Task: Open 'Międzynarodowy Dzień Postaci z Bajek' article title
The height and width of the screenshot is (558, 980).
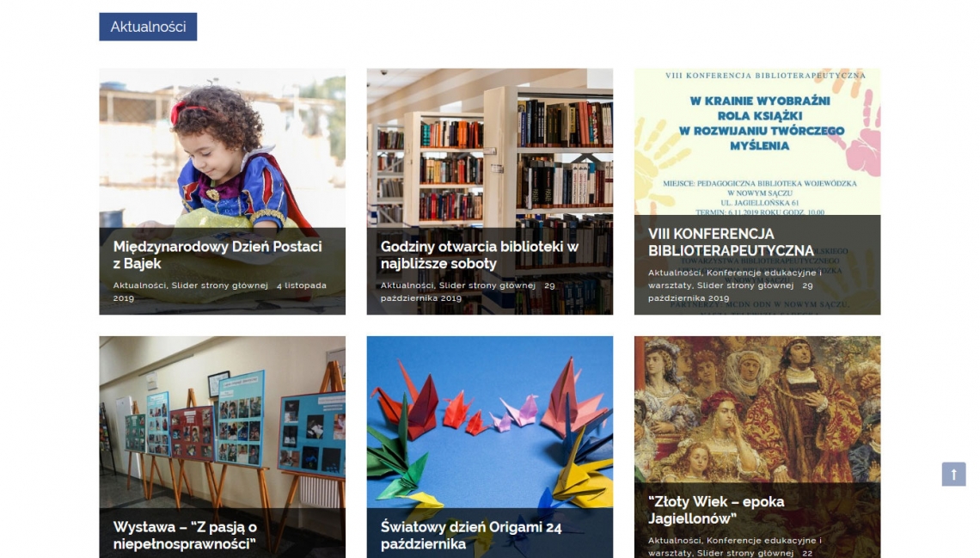Action: pyautogui.click(x=217, y=255)
